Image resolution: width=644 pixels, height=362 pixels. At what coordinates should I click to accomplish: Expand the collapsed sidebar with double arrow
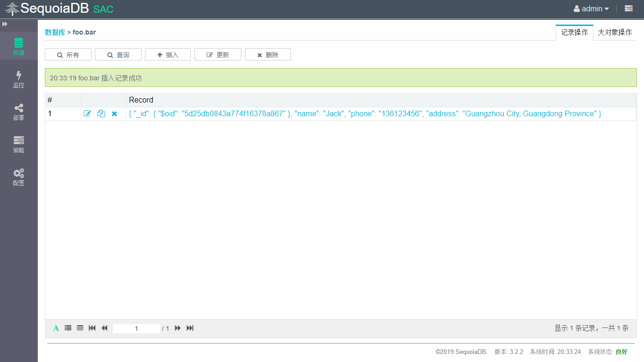click(x=5, y=24)
